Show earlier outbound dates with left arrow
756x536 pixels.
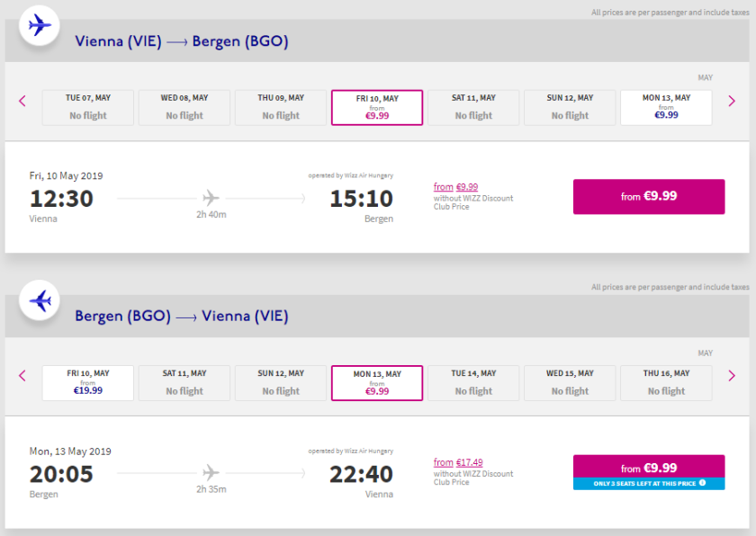coord(22,101)
